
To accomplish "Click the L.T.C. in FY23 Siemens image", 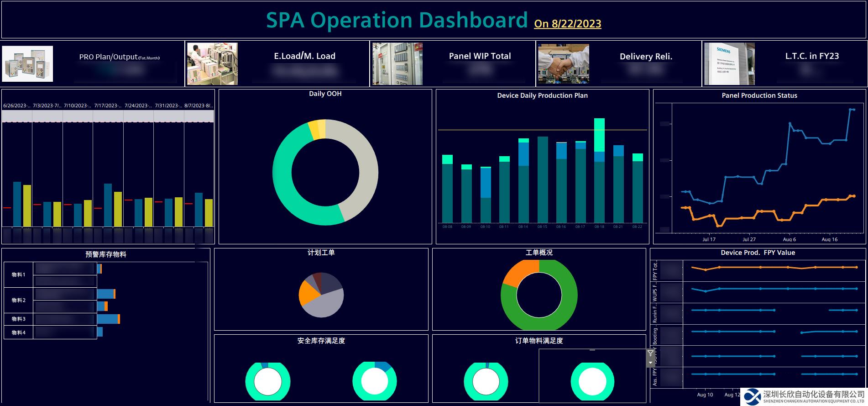I will (729, 64).
